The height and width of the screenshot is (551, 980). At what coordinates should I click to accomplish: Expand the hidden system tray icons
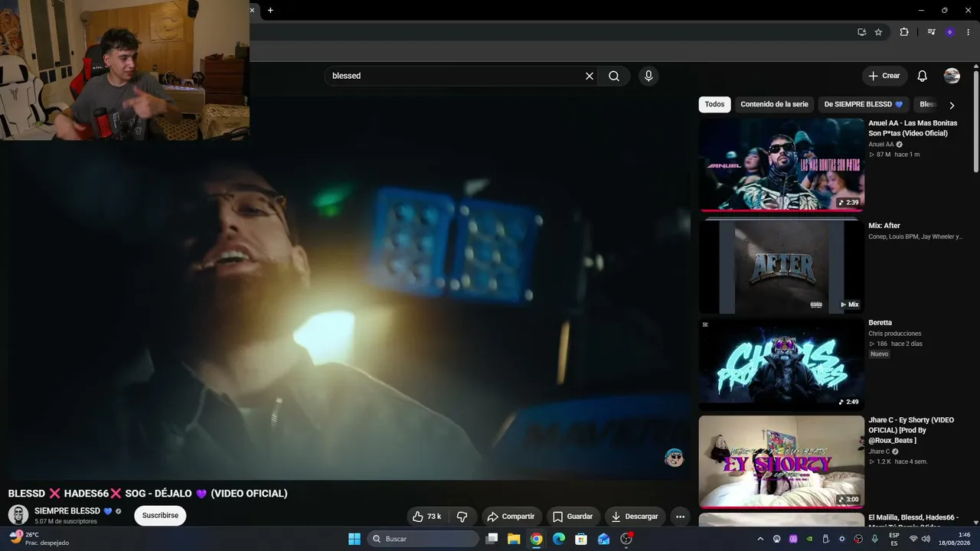point(760,539)
